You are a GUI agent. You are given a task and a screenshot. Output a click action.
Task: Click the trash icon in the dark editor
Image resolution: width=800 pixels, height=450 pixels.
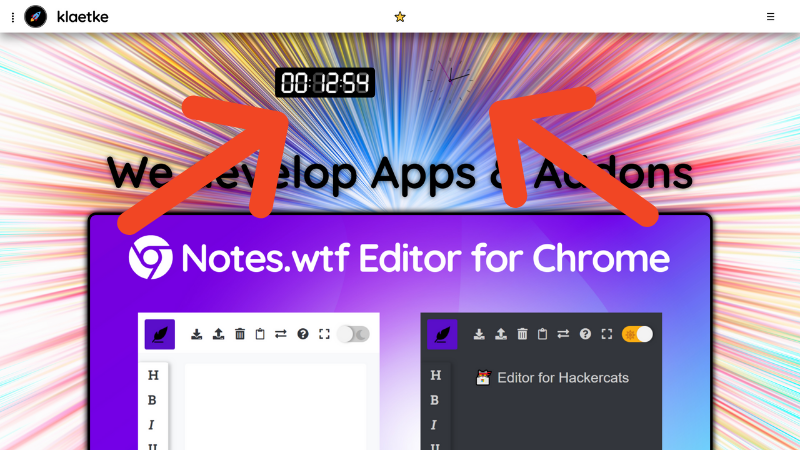pos(522,334)
